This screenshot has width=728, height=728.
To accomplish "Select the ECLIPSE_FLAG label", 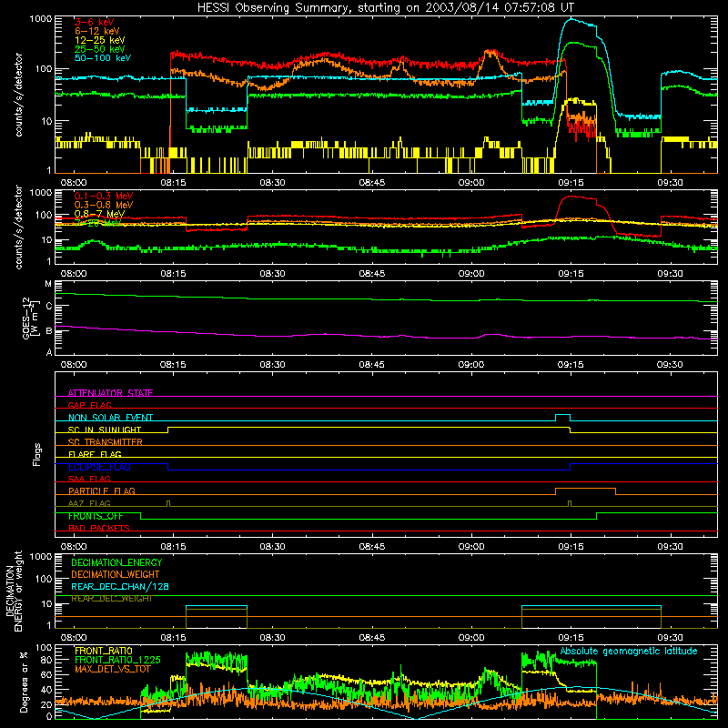I will coord(99,467).
